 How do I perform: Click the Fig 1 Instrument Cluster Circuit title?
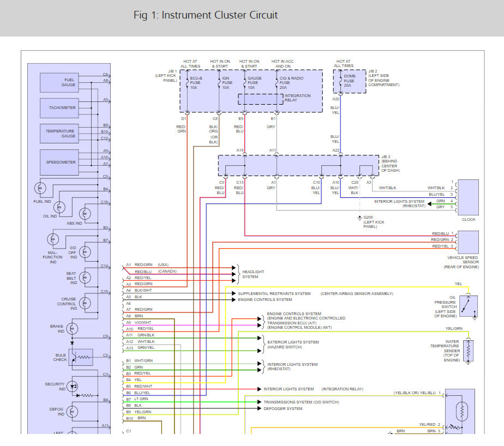point(206,15)
